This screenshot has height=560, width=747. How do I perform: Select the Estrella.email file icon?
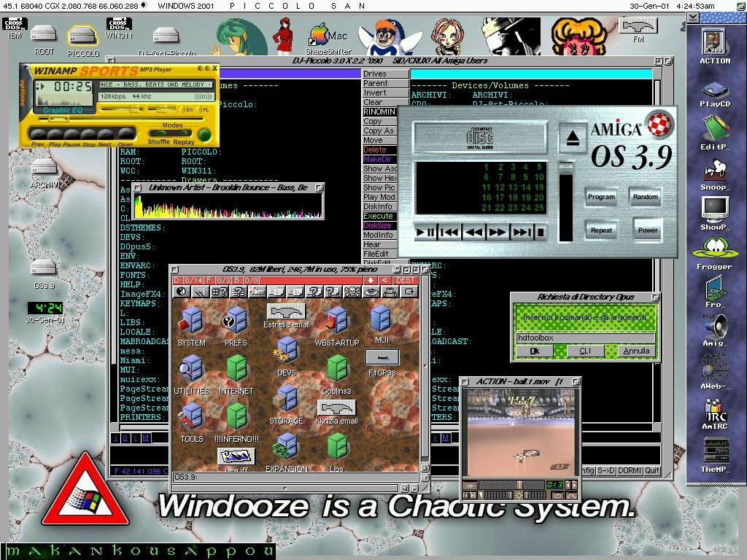286,312
